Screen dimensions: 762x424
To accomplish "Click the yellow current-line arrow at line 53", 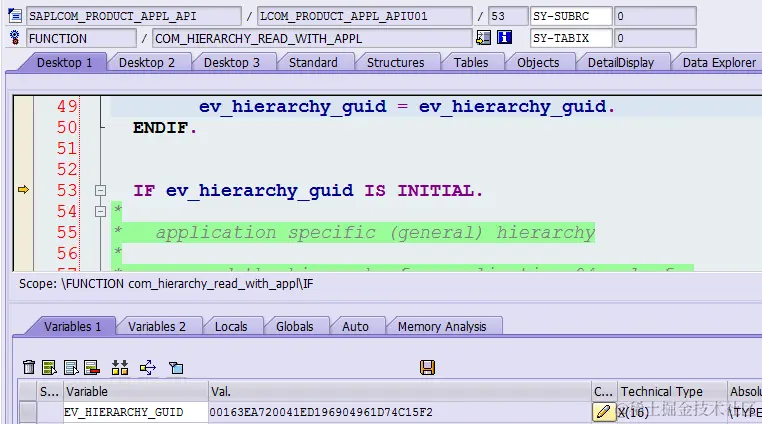I will [x=23, y=190].
